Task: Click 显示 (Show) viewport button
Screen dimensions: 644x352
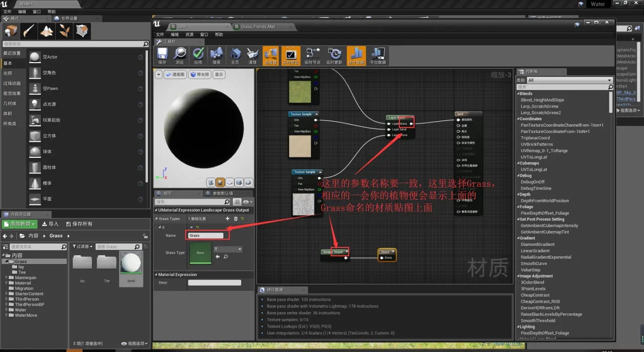Action: (x=219, y=75)
